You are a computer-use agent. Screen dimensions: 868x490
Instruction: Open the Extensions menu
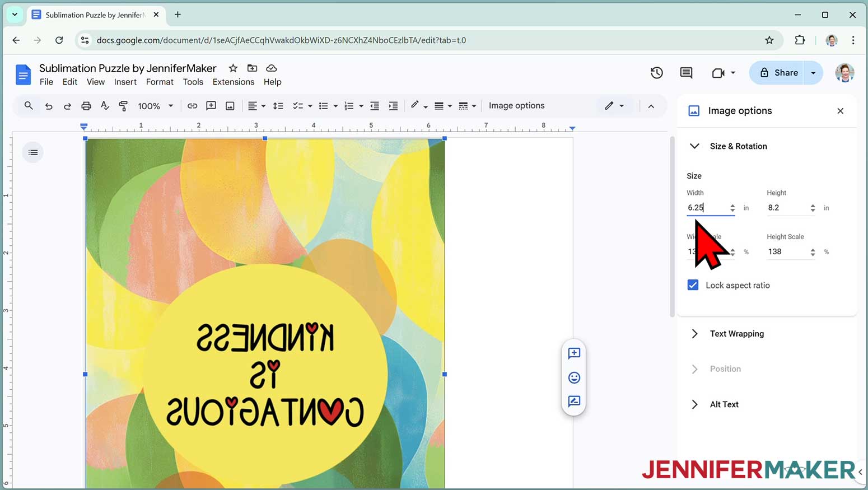234,82
